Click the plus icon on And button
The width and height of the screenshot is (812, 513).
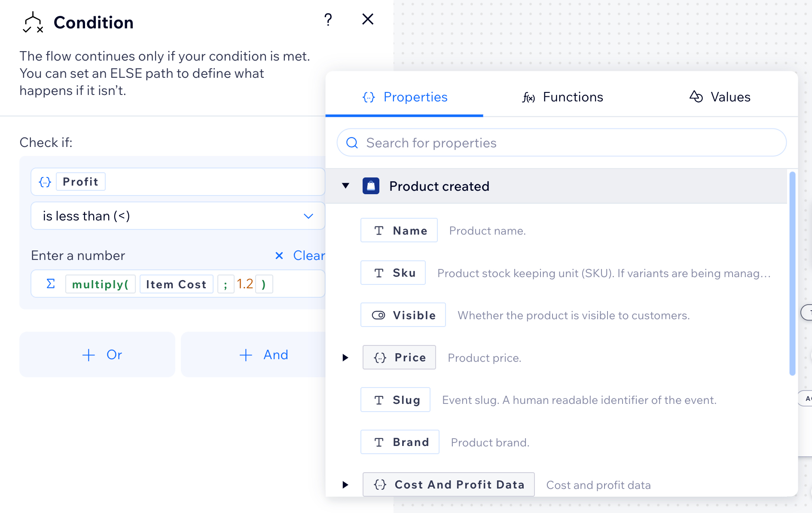coord(246,355)
